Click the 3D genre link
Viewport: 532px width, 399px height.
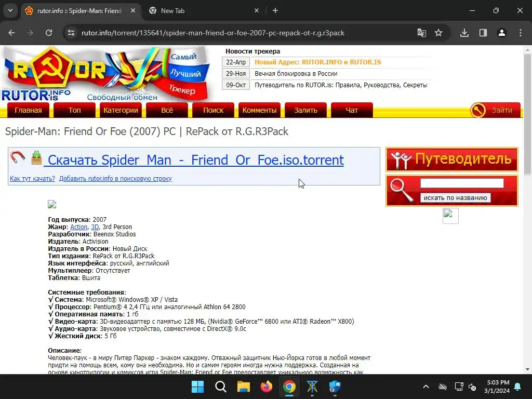tap(95, 227)
